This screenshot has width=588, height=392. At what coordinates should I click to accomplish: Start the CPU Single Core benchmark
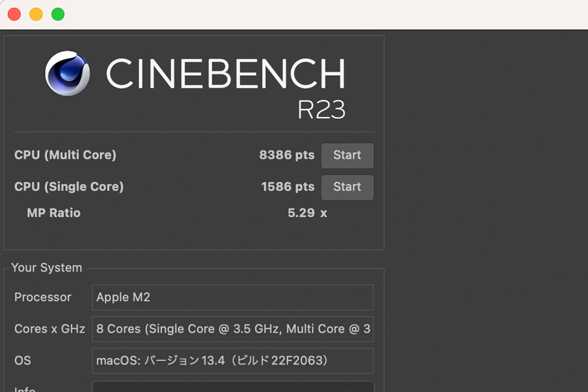[x=348, y=188]
